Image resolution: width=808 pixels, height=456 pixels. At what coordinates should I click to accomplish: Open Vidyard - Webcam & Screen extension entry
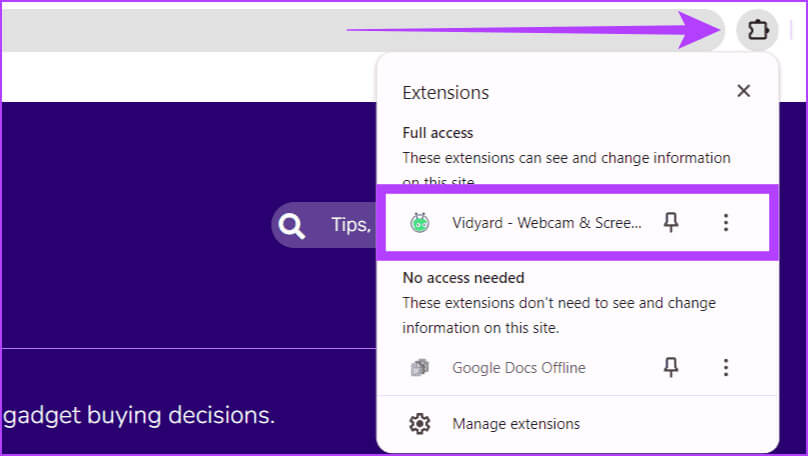coord(546,223)
